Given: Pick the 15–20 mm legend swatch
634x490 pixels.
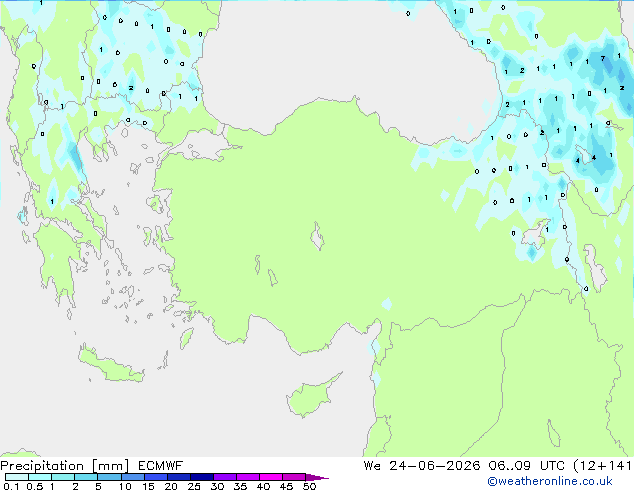Looking at the screenshot, I should coord(155,477).
